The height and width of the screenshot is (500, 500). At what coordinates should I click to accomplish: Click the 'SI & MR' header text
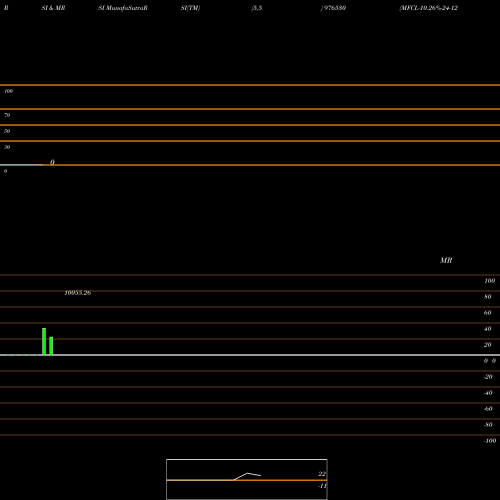53,8
